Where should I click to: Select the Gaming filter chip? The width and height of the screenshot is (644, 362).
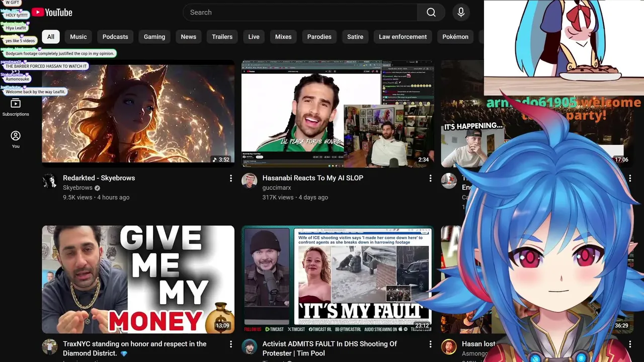click(154, 37)
